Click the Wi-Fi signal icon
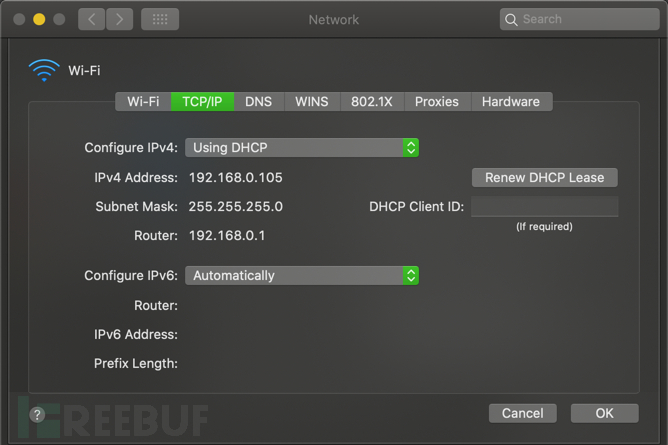This screenshot has width=668, height=445. coord(44,70)
